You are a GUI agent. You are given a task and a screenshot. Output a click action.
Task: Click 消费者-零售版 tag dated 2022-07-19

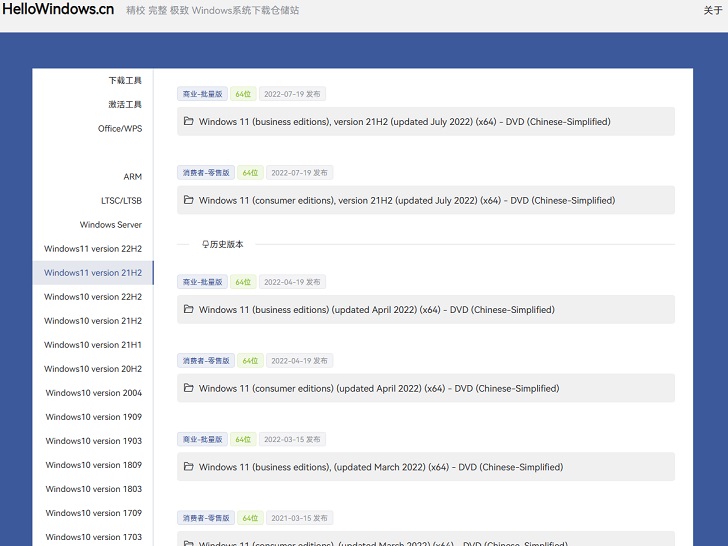coord(206,173)
